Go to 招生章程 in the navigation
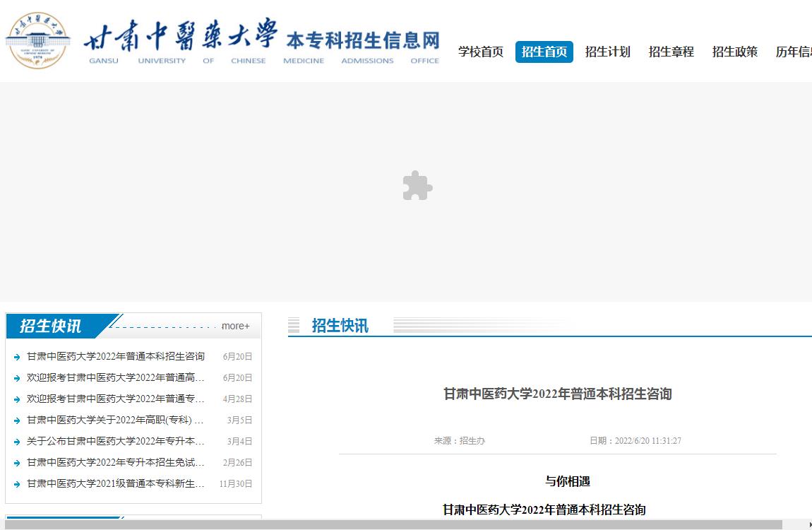The height and width of the screenshot is (530, 812). coord(671,52)
